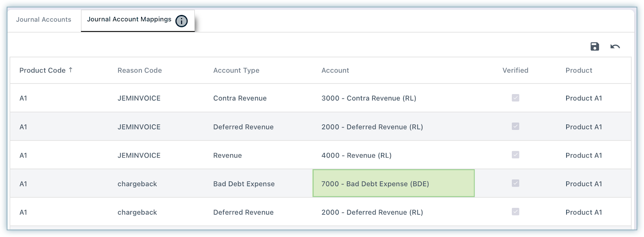Sort by the Account Type column header

coord(236,70)
